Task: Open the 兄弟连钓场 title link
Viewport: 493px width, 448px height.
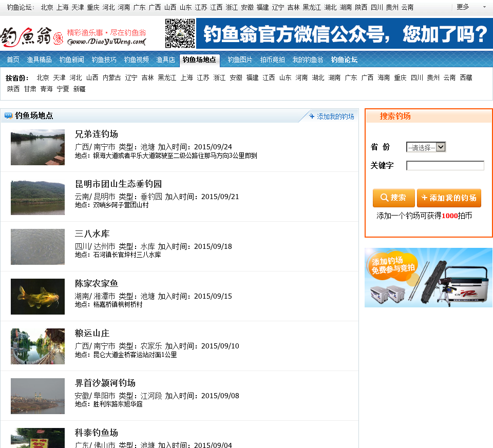Action: point(96,134)
